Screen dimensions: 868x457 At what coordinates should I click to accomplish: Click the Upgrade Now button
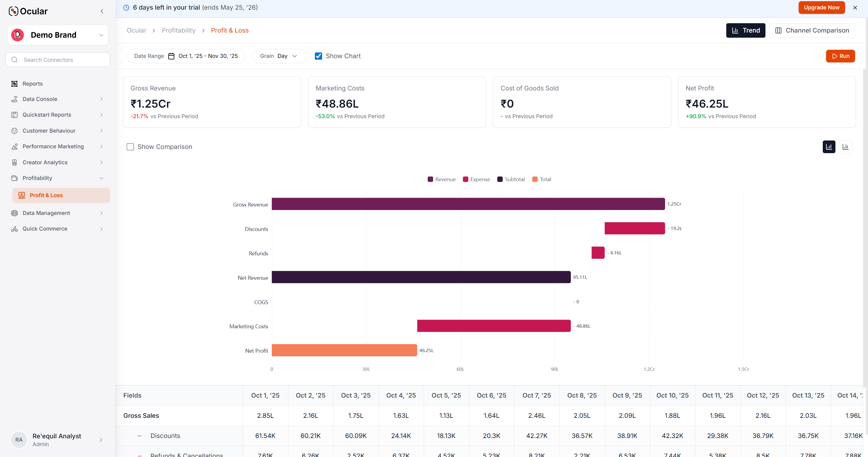point(822,8)
